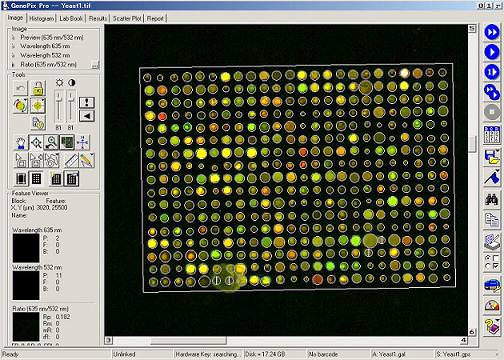Switch to the Image tab

click(15, 18)
